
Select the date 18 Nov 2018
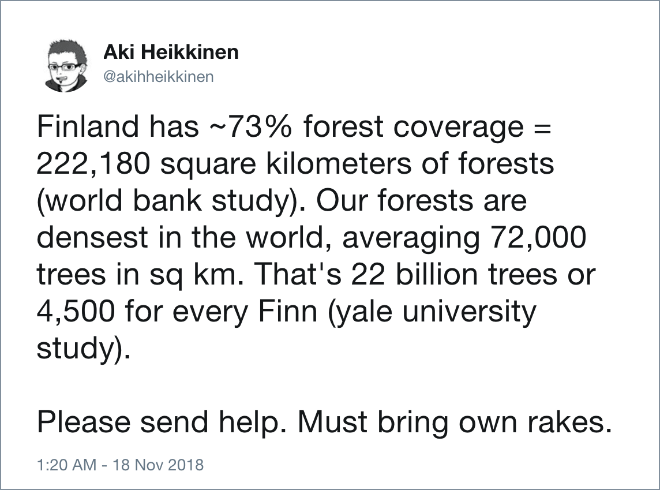point(158,465)
